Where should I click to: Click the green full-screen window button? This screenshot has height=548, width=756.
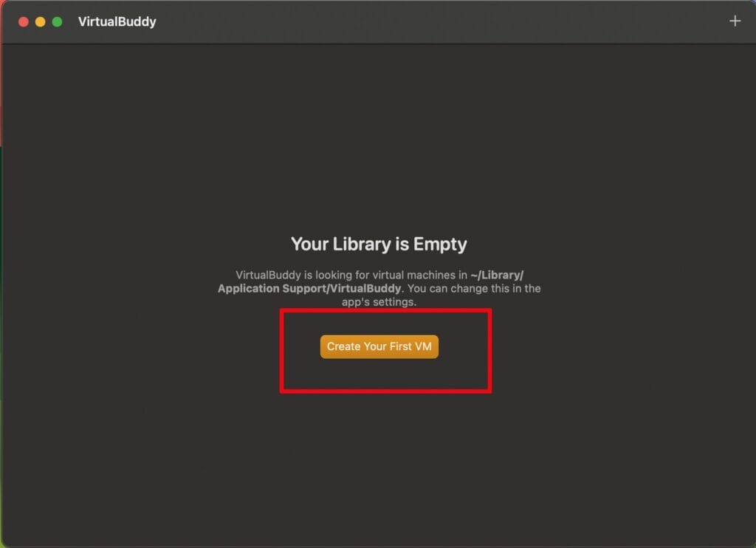[57, 21]
